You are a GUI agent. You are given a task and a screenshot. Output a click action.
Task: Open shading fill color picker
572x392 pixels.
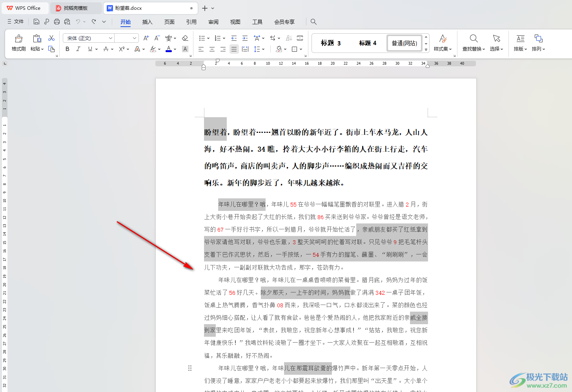tap(279, 49)
